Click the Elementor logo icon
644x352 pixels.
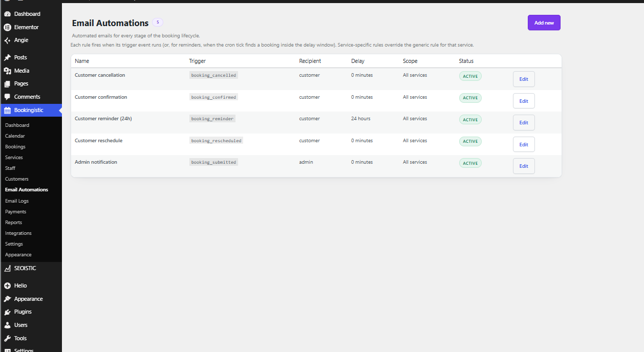pos(7,27)
